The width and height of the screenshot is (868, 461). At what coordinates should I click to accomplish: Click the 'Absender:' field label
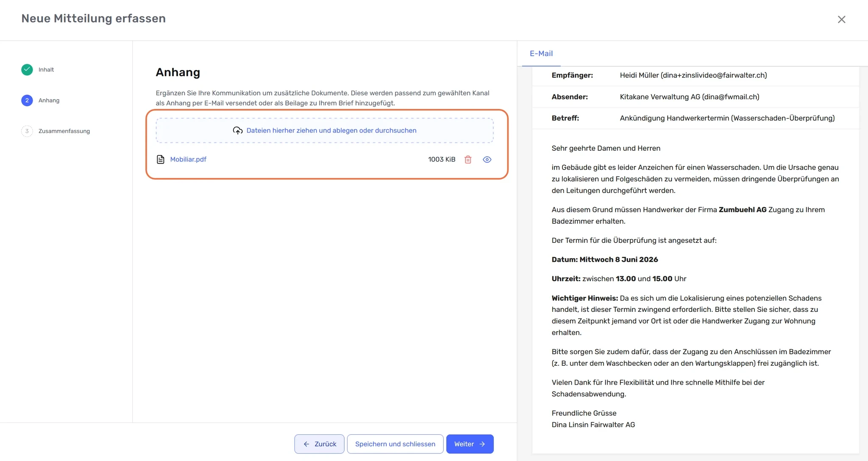click(570, 97)
